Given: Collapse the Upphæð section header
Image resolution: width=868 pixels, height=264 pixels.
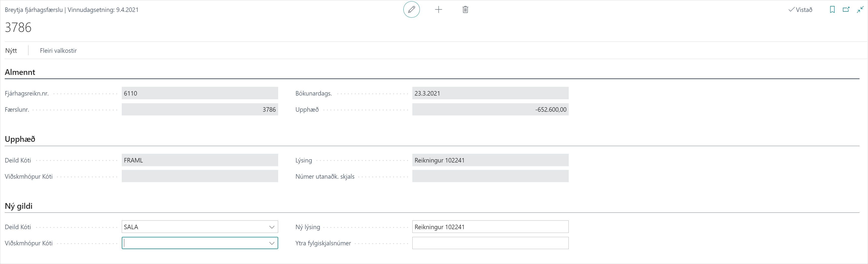Looking at the screenshot, I should [x=20, y=139].
